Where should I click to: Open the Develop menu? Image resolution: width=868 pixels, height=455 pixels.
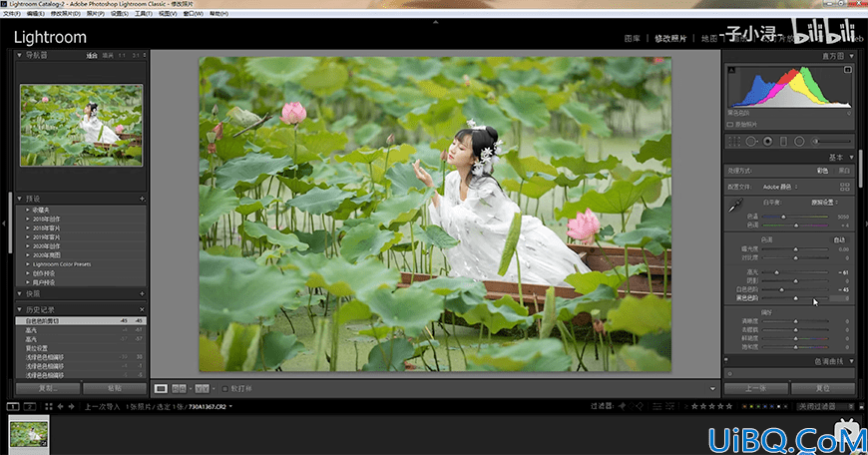pos(65,13)
